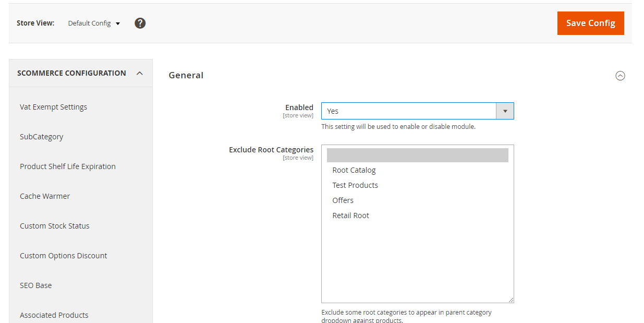Select SEO Base in sidebar
The height and width of the screenshot is (323, 644).
[x=36, y=285]
